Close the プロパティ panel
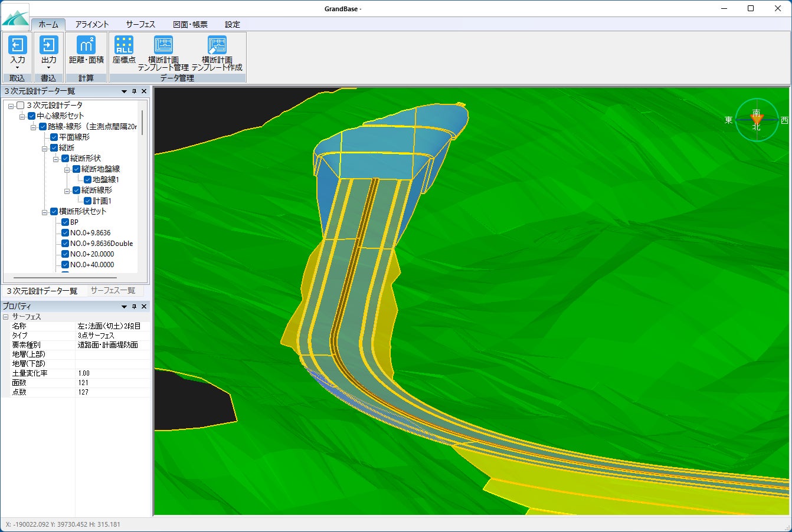 pyautogui.click(x=144, y=307)
